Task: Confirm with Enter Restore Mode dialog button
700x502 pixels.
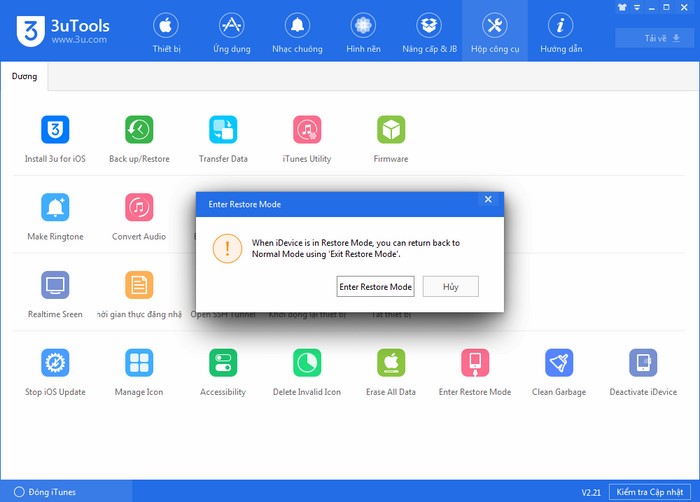Action: tap(375, 286)
